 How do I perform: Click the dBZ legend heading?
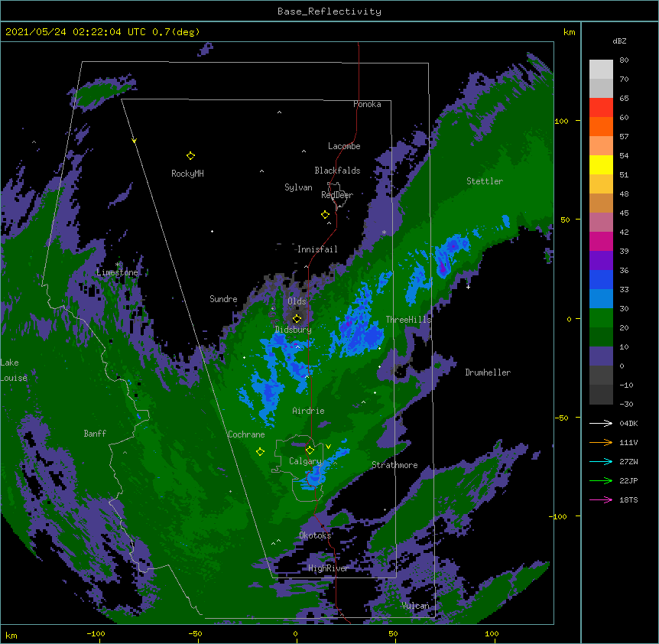tap(619, 41)
